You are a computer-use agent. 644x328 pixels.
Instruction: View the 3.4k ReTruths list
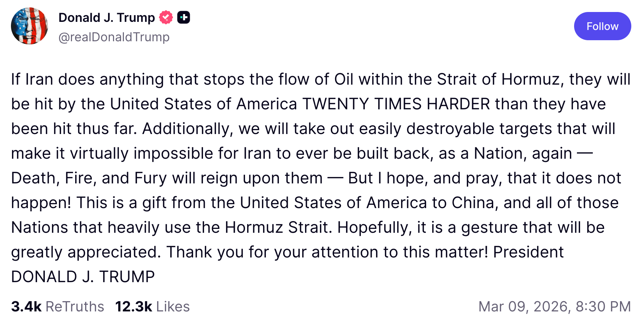[x=58, y=306]
